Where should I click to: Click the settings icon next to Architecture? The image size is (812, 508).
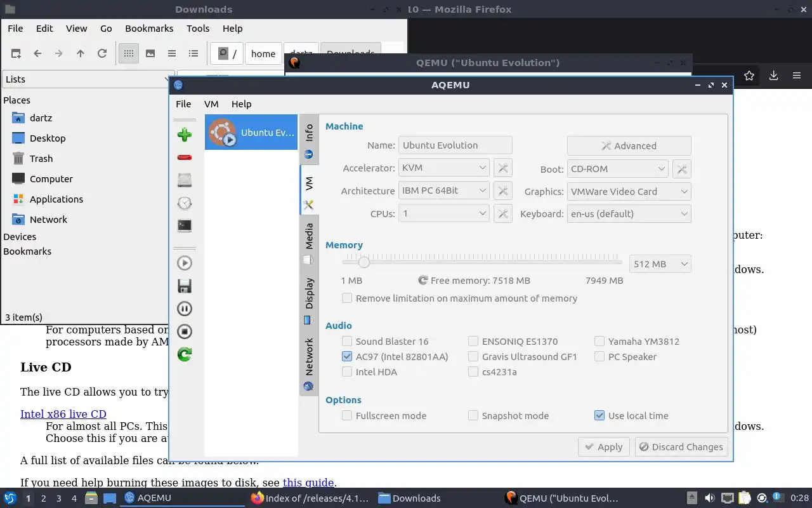click(x=502, y=191)
